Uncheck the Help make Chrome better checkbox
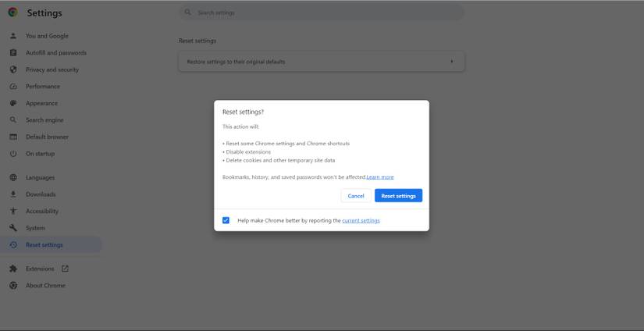The image size is (644, 331). 226,220
